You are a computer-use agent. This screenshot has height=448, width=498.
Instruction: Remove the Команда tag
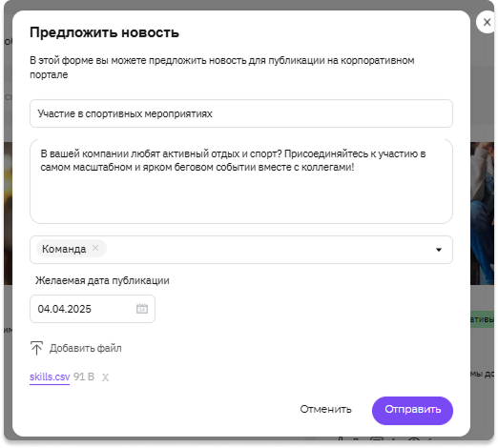[x=95, y=248]
